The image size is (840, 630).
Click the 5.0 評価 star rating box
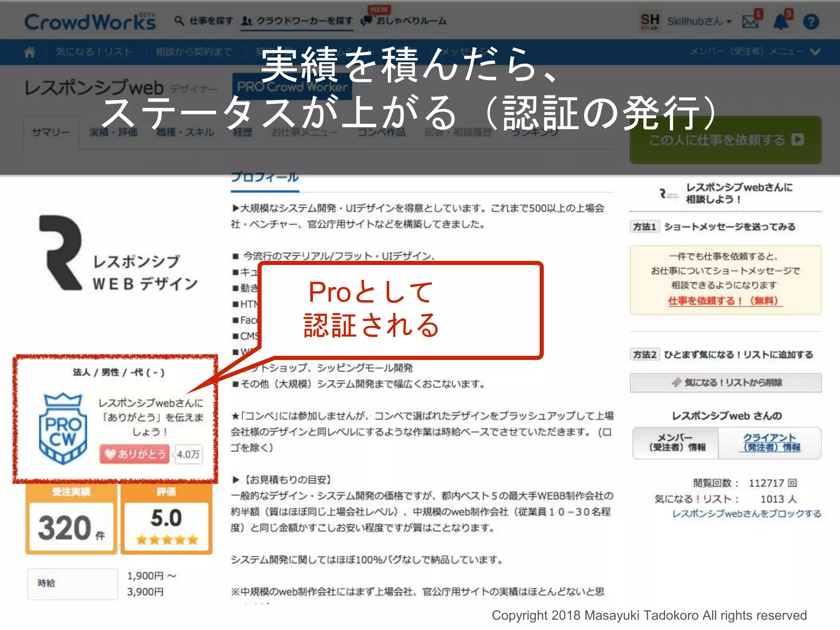167,519
